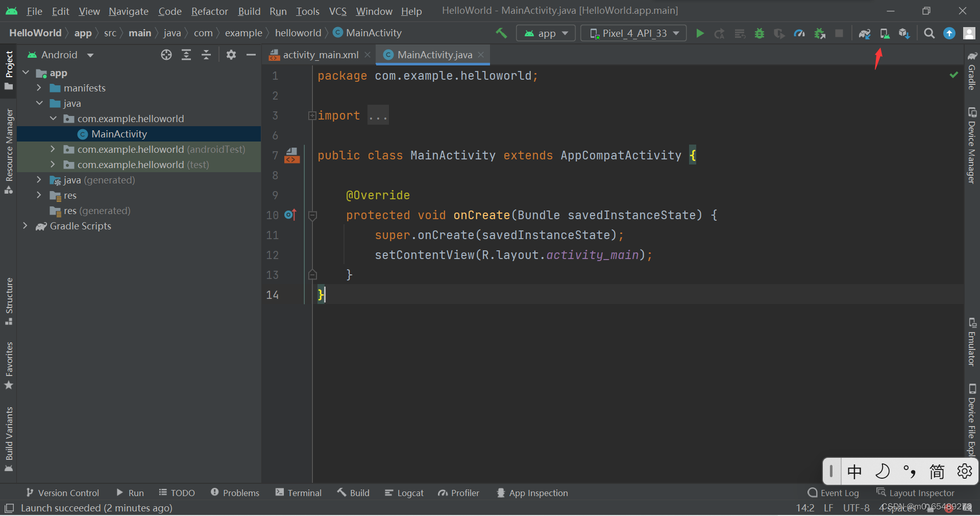
Task: Click Attach Debugger to Android Process icon
Action: [820, 33]
